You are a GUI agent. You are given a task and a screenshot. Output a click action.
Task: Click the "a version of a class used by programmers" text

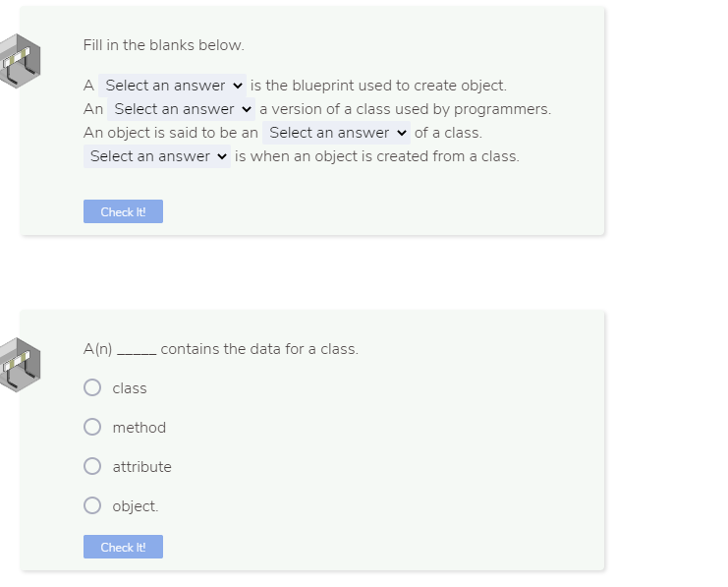[x=405, y=109]
